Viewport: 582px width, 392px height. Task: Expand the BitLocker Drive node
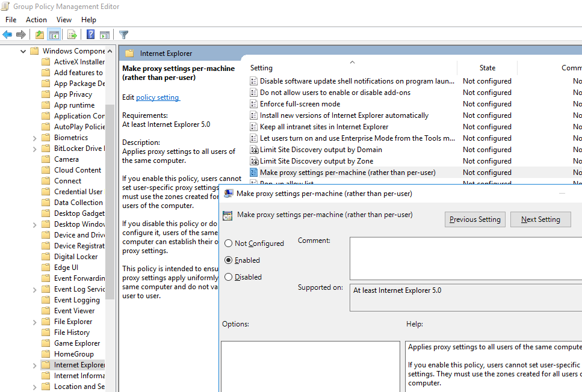point(34,149)
